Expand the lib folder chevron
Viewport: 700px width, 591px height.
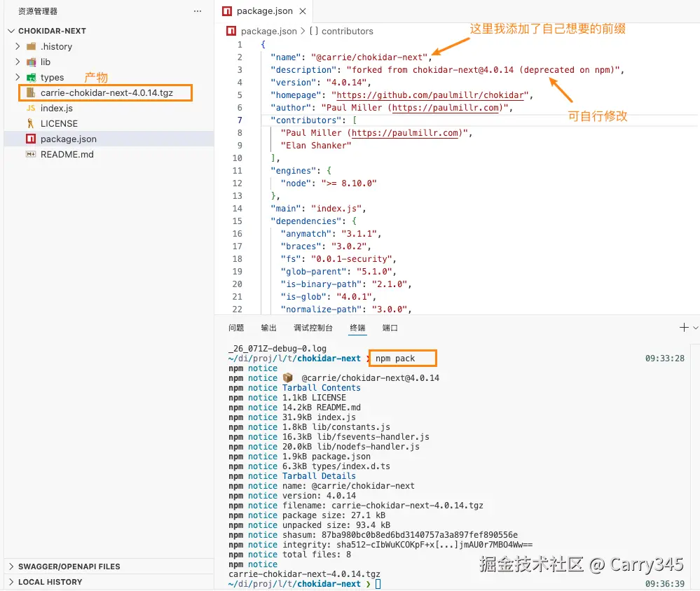click(x=18, y=62)
